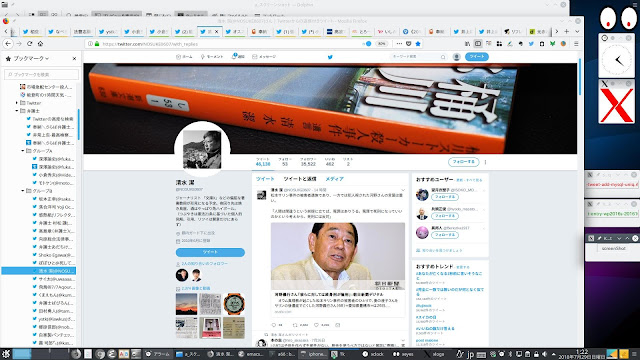Like the first tweet heart icon
640x360 pixels.
[x=316, y=325]
